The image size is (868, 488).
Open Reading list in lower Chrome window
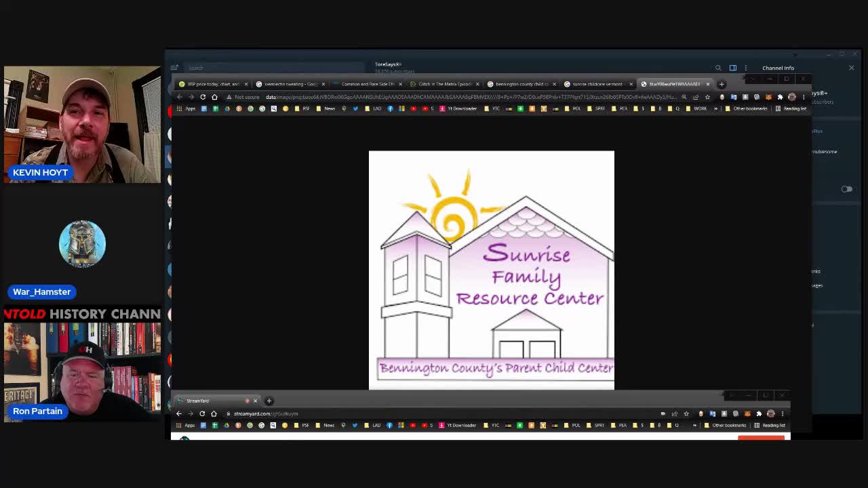pyautogui.click(x=770, y=425)
